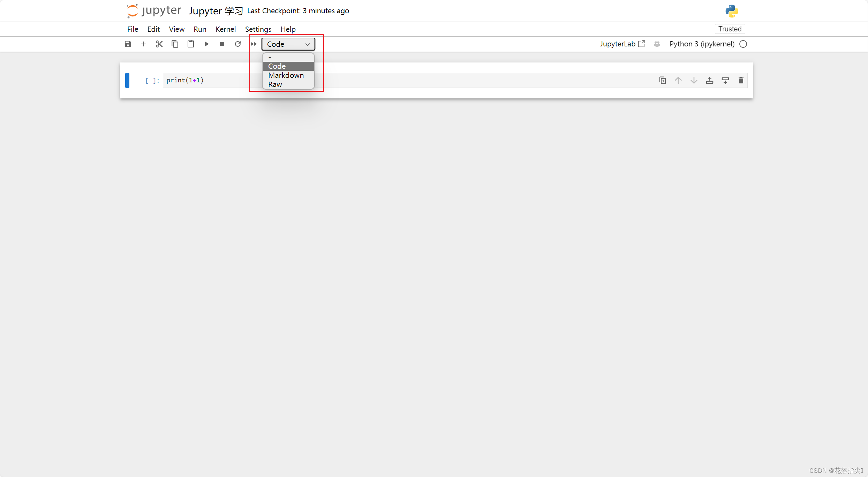The height and width of the screenshot is (477, 868).
Task: Cut the selected cell with the scissors icon
Action: tap(159, 44)
